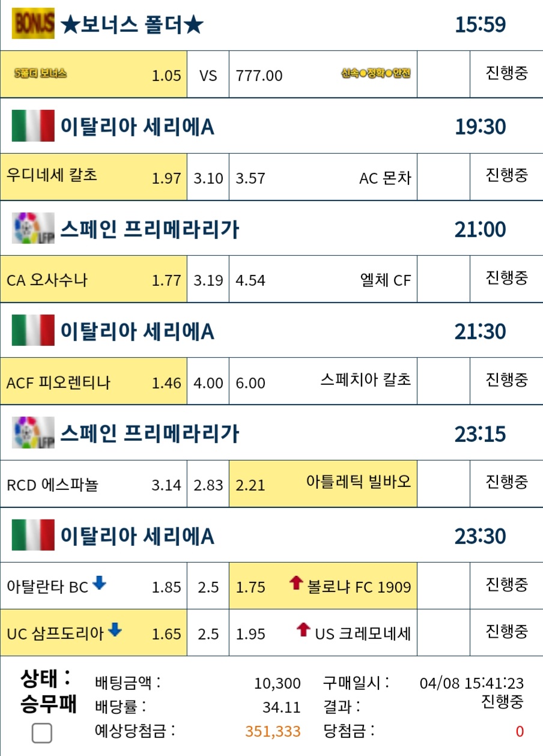The image size is (543, 756).
Task: Click the Italian flag above 우디네세 칼초
Action: pyautogui.click(x=33, y=126)
